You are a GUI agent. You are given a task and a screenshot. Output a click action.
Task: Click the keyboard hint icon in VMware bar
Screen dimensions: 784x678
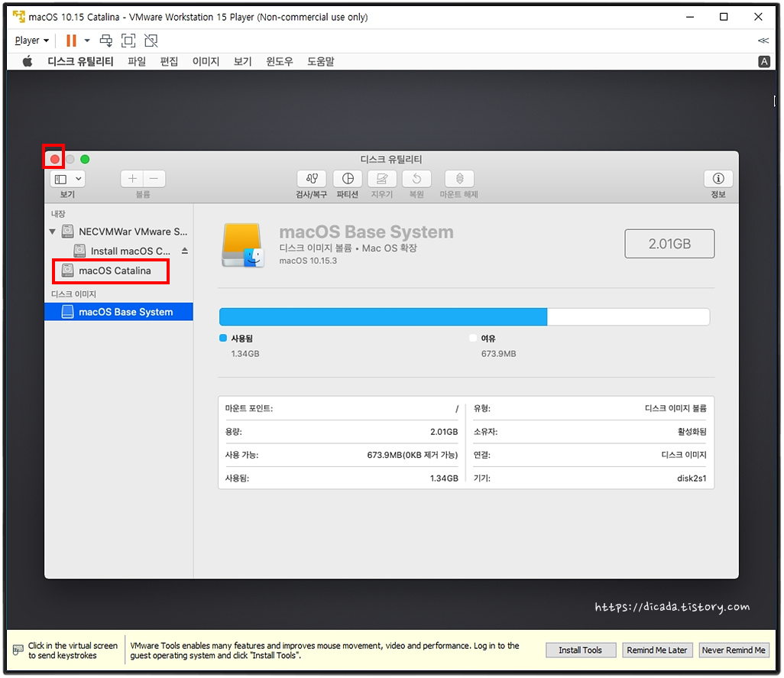point(18,650)
